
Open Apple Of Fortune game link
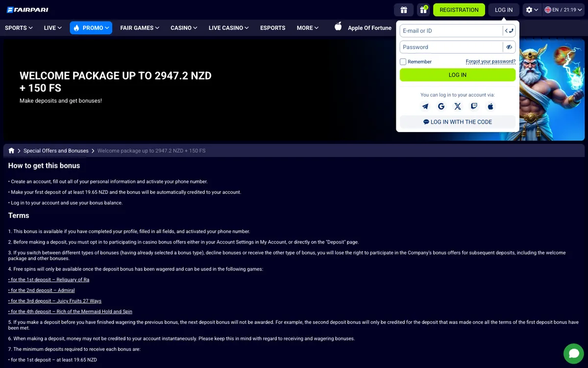(369, 28)
